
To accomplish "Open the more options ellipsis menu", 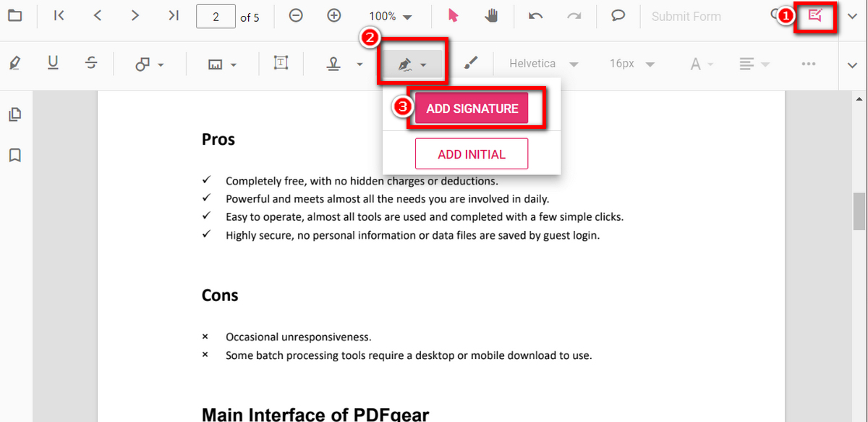I will click(x=809, y=64).
